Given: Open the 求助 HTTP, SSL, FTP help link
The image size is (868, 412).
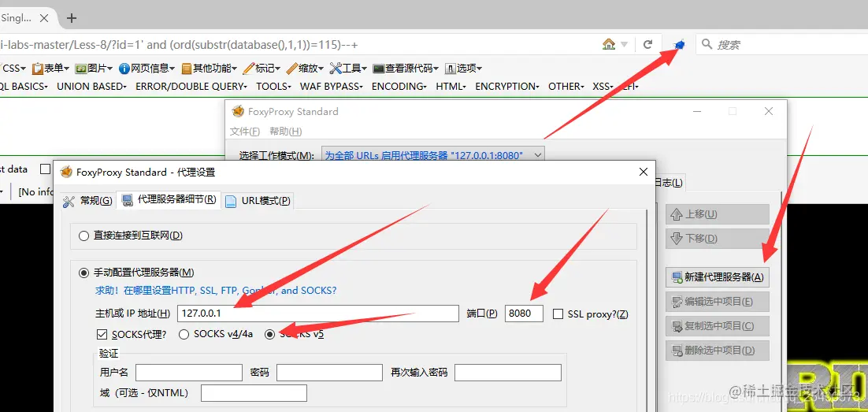Looking at the screenshot, I should tap(216, 290).
